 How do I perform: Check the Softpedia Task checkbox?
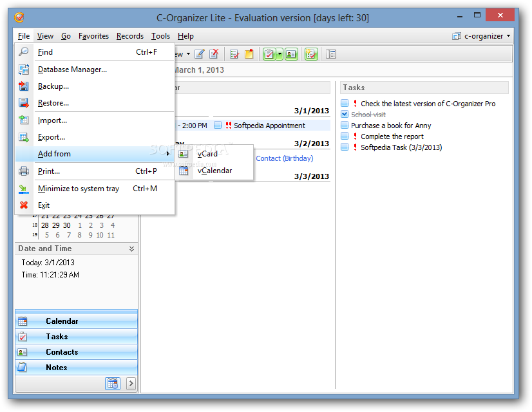tap(345, 147)
